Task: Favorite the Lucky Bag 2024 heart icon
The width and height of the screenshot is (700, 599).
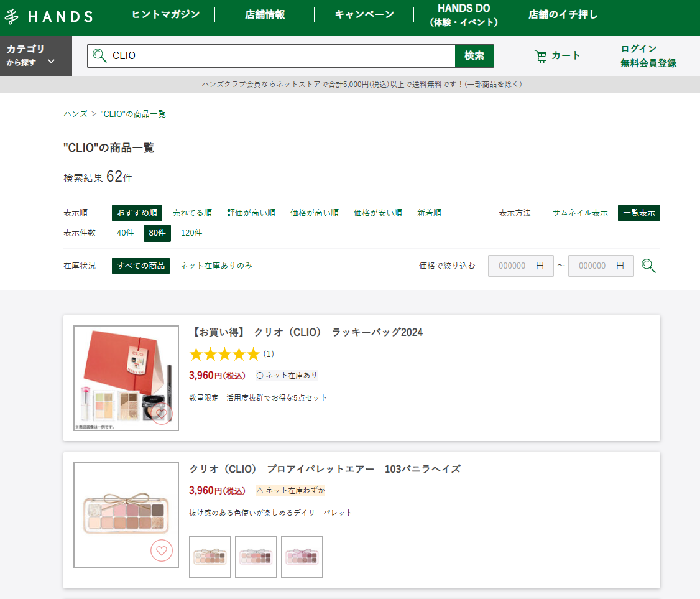Action: pyautogui.click(x=162, y=414)
